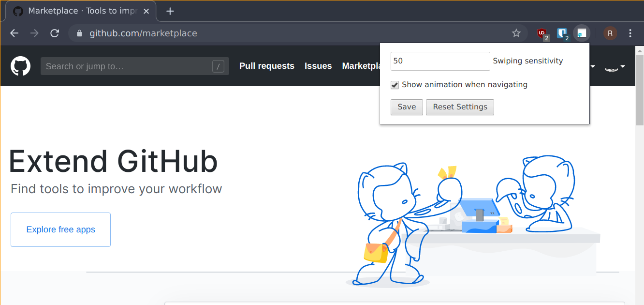This screenshot has height=305, width=644.
Task: Open the uBlock Origin extension icon
Action: click(x=542, y=33)
